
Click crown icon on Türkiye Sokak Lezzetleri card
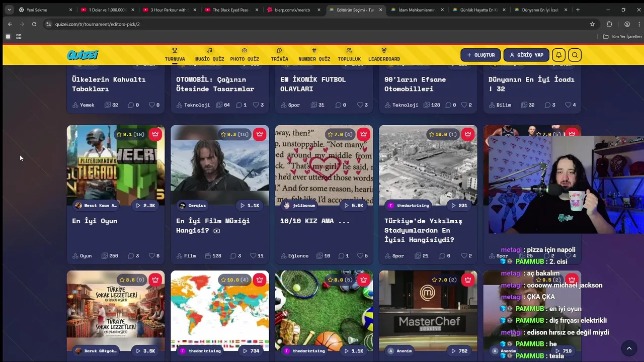155,280
